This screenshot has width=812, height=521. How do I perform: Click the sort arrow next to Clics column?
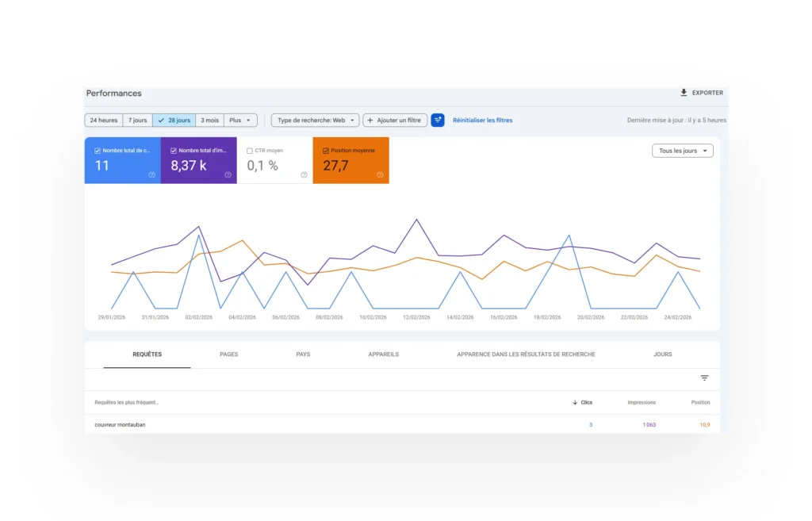coord(575,402)
